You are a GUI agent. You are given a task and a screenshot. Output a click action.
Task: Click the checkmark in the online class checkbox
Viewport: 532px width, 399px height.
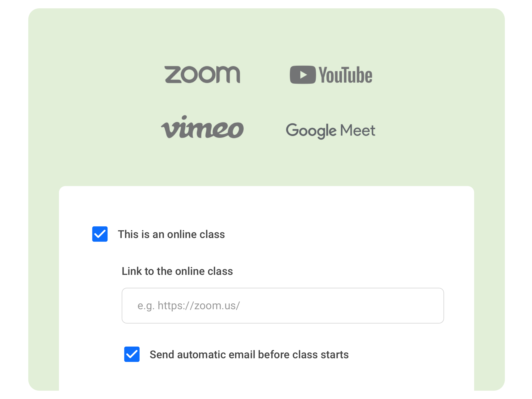(100, 234)
